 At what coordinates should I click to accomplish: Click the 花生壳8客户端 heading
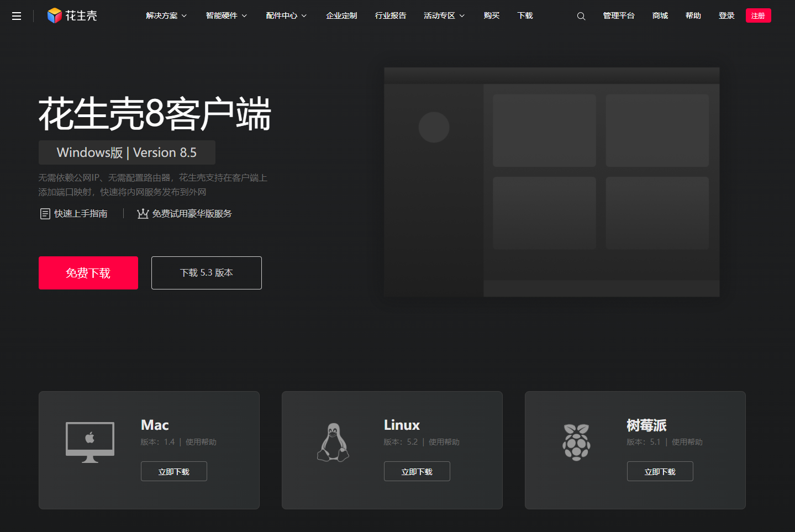pos(155,114)
